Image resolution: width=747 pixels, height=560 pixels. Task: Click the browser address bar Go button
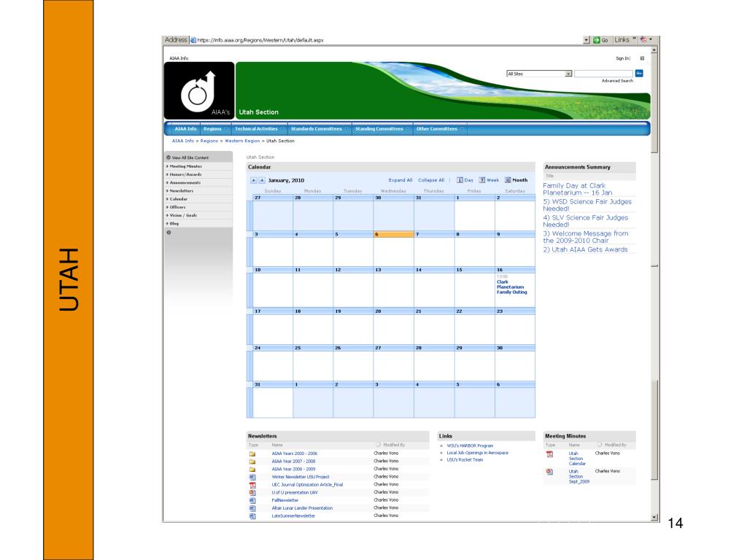[x=600, y=40]
